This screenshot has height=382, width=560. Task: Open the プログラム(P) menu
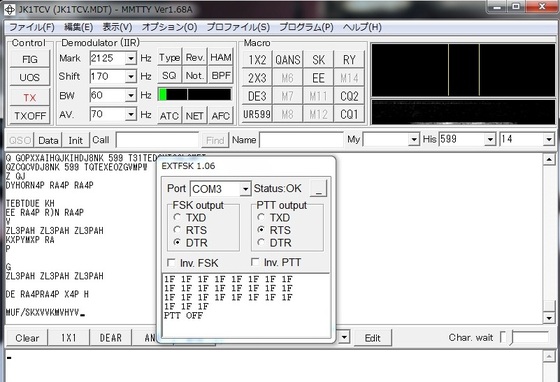coord(306,27)
